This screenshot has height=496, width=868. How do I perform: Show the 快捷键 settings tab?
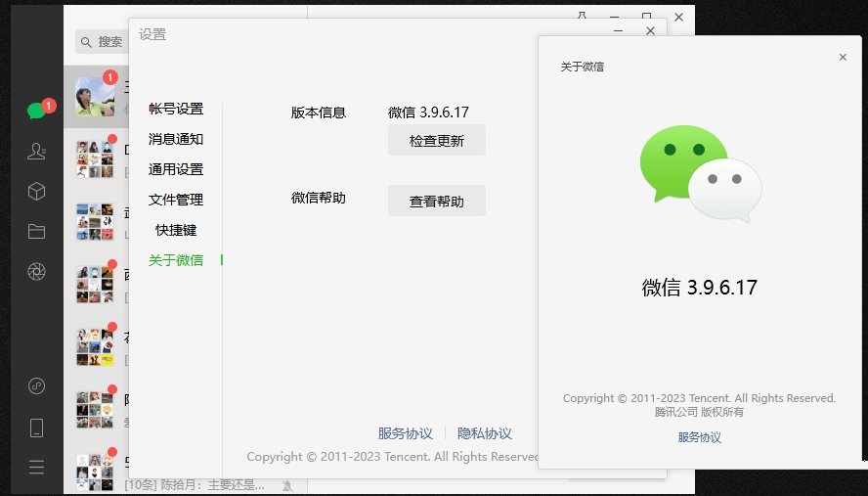click(x=176, y=230)
